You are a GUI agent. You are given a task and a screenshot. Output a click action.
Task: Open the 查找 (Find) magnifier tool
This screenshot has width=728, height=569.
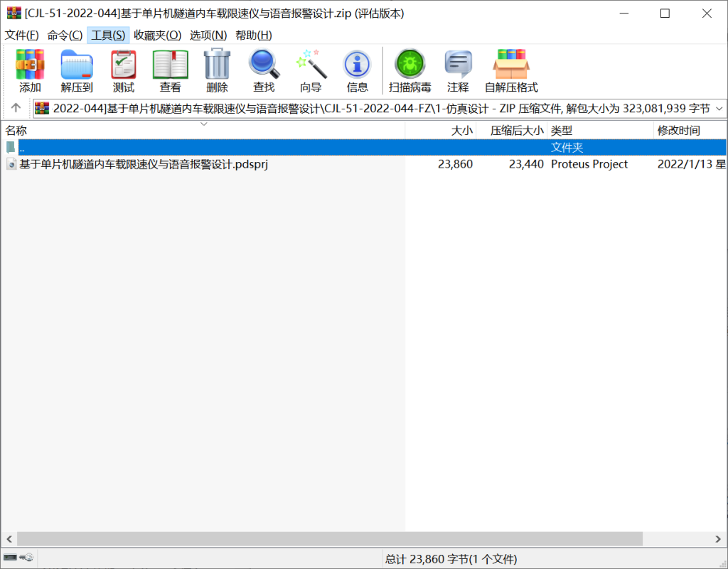tap(264, 65)
